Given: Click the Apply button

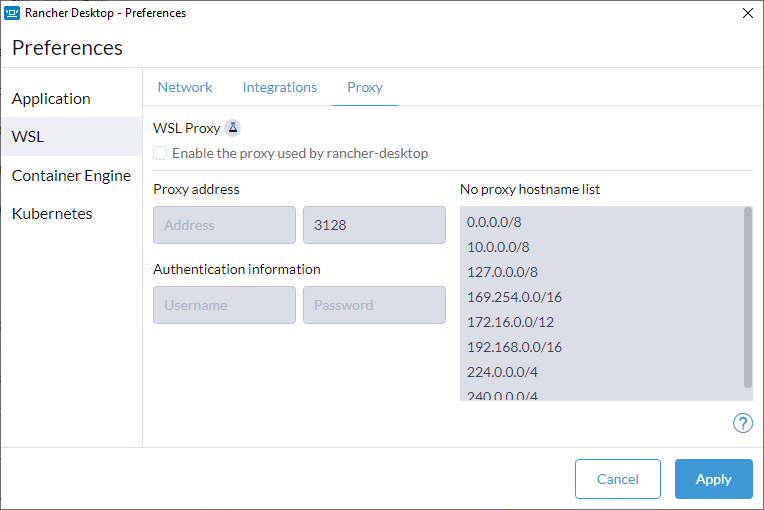Looking at the screenshot, I should [x=713, y=479].
